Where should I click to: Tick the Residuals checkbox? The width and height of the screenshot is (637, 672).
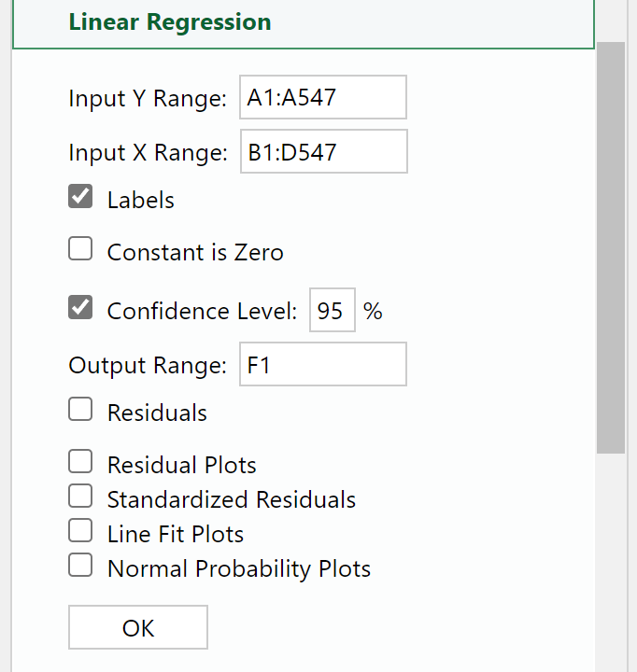coord(81,411)
